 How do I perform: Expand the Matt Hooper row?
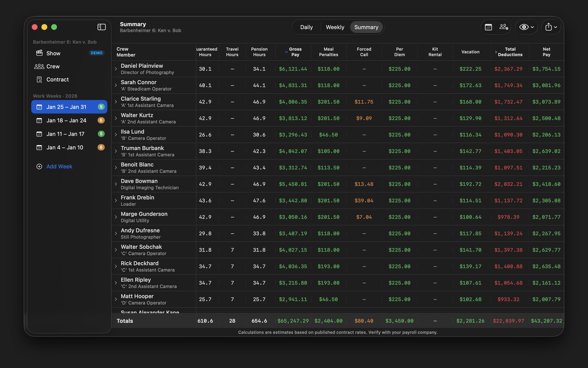tap(116, 299)
